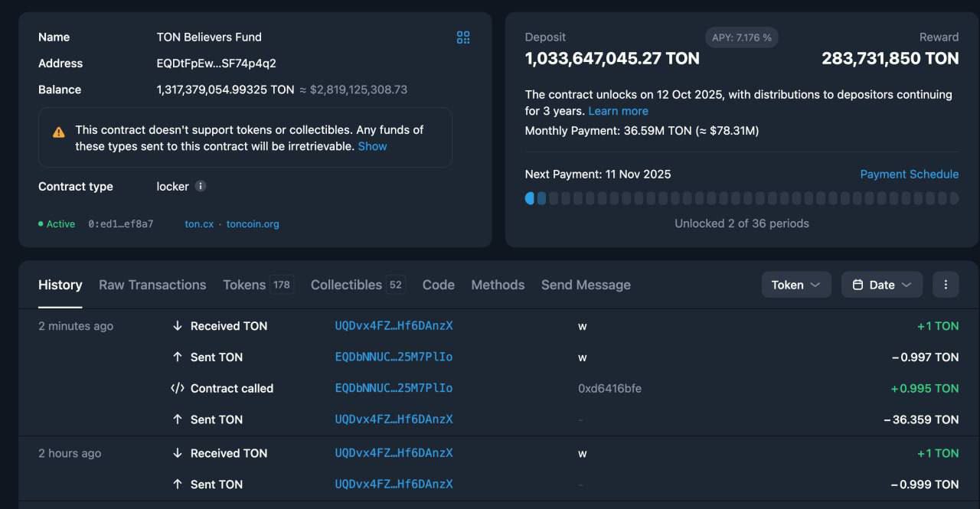The height and width of the screenshot is (509, 980).
Task: Click the 178 tokens count badge
Action: (x=282, y=285)
